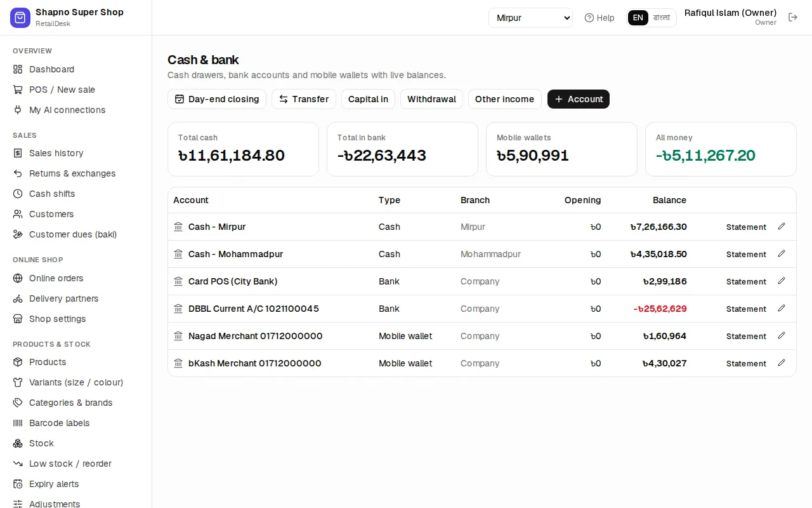Open Sales history in sidebar
This screenshot has width=812, height=508.
coord(76,153)
